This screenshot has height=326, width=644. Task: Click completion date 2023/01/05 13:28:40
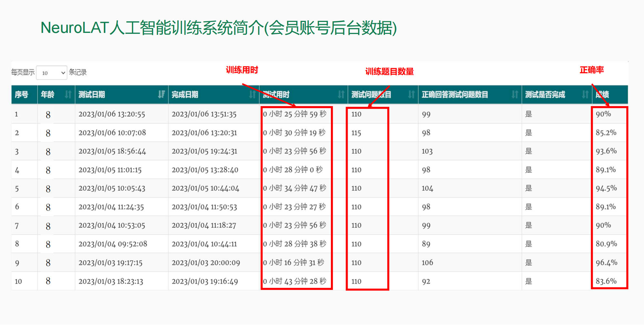coord(205,170)
